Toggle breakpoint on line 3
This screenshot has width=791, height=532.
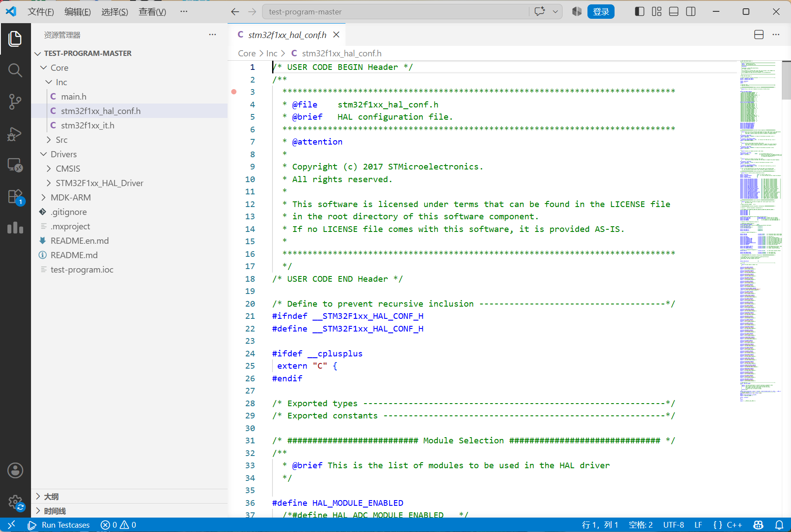click(234, 92)
